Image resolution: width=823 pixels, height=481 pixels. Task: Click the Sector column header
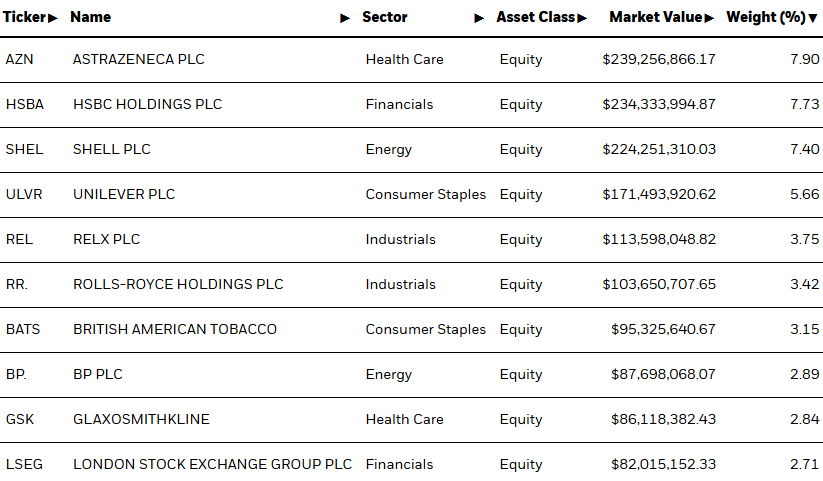385,17
